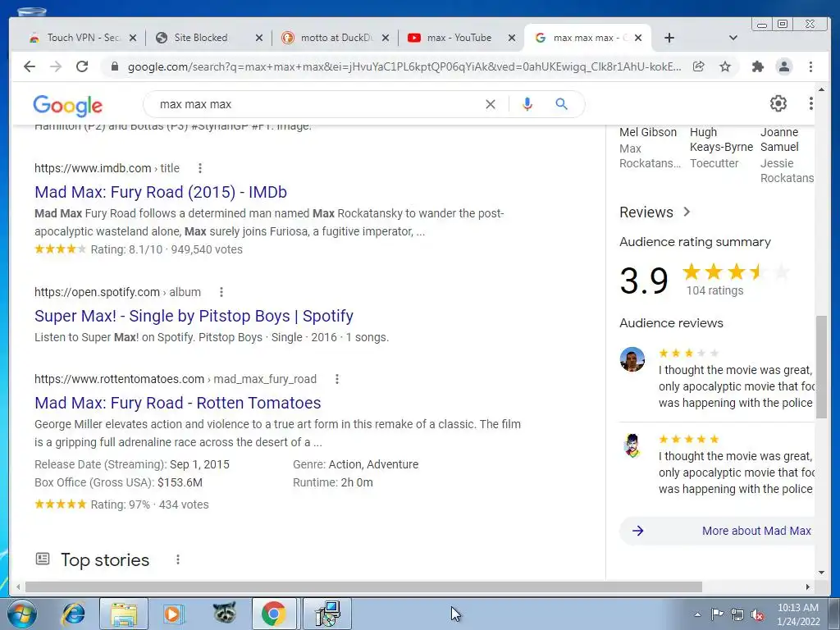Open Super Max! Spotify result
This screenshot has height=630, width=840.
(x=194, y=316)
